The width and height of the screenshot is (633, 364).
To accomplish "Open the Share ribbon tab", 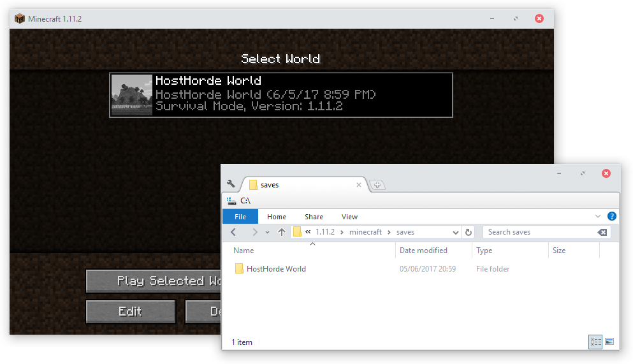I will point(314,217).
